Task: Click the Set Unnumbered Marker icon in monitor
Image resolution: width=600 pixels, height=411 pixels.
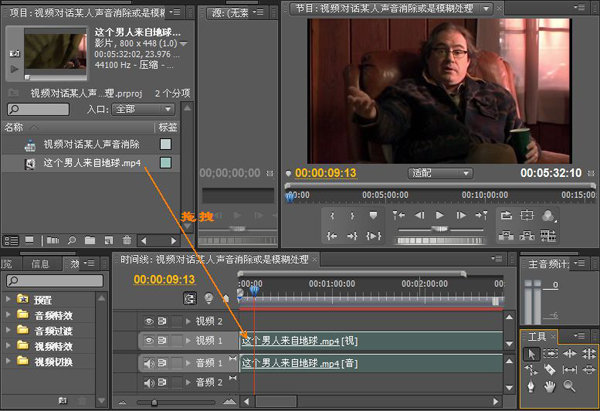Action: (x=373, y=215)
